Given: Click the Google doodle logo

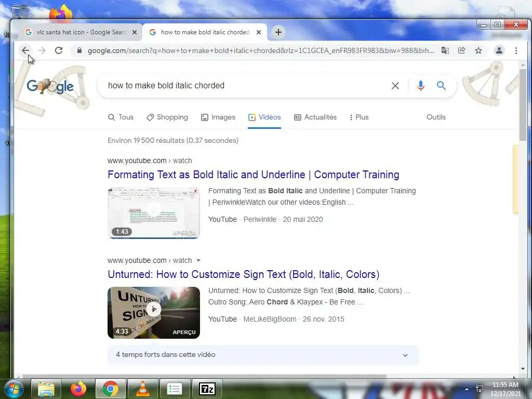Looking at the screenshot, I should 50,86.
